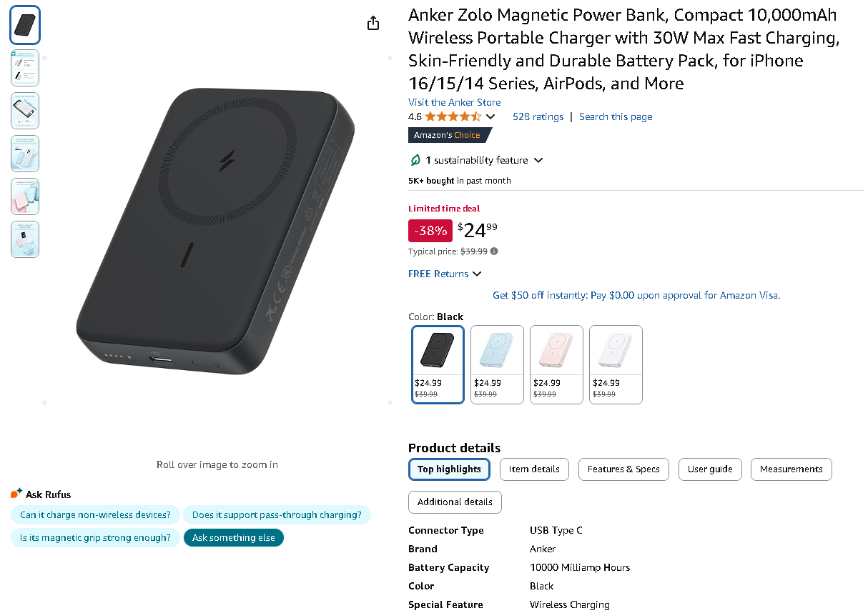This screenshot has width=868, height=613.
Task: Click the Ask something else button
Action: [x=233, y=537]
